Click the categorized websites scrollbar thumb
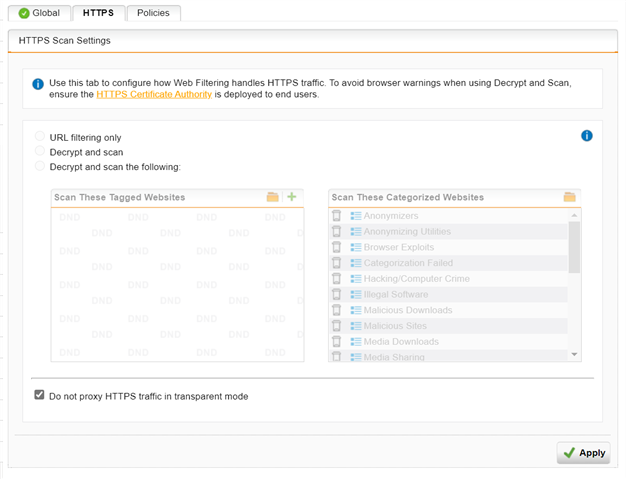Viewport: 626px width, 479px height. coord(574,247)
